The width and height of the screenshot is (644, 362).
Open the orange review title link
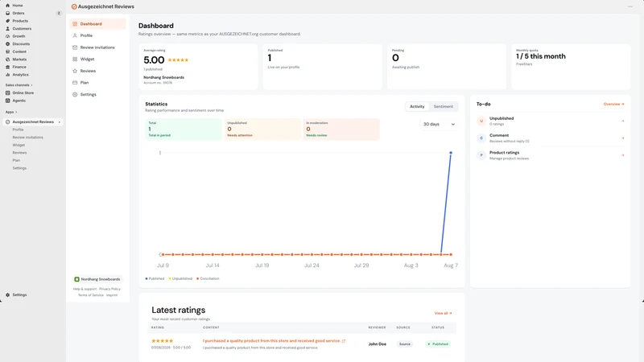coord(271,340)
